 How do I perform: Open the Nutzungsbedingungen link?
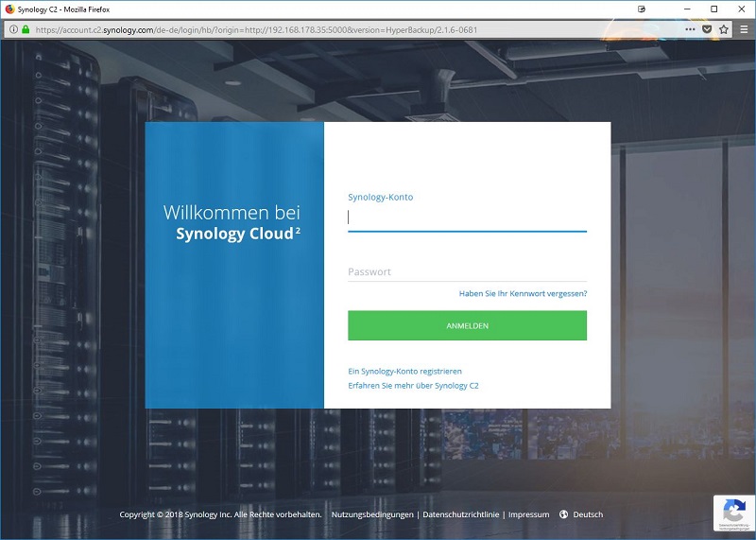click(372, 514)
